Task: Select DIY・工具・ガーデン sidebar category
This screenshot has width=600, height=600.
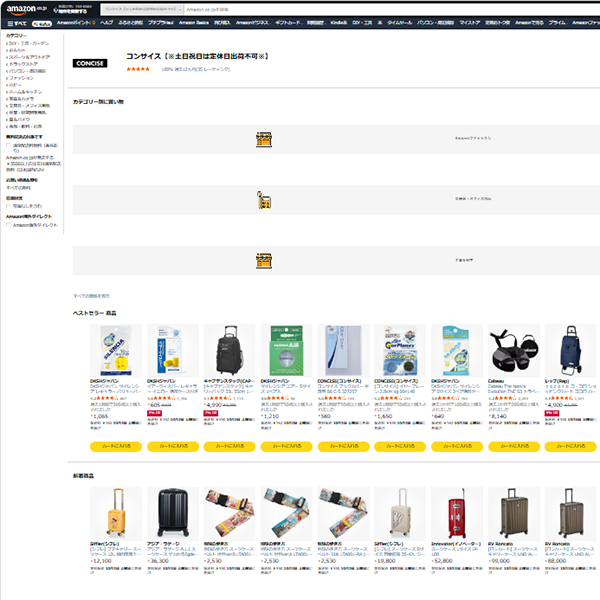Action: 29,43
